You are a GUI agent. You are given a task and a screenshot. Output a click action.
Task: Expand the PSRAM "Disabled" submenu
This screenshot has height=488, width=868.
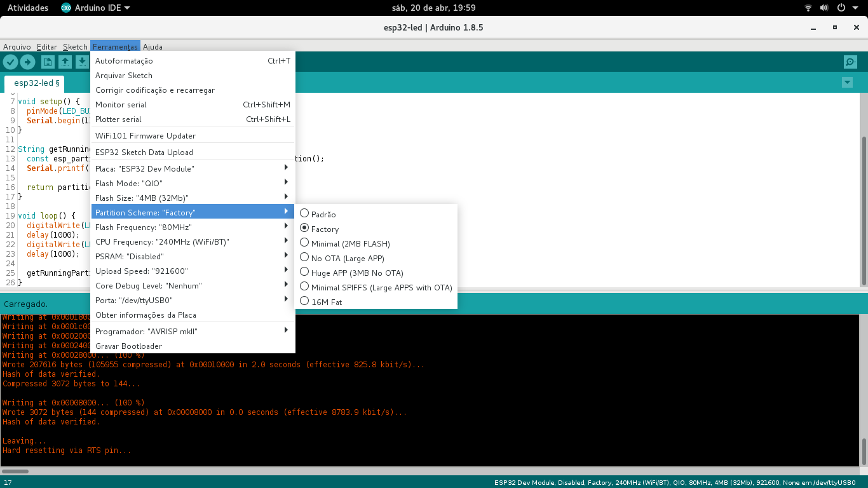click(x=193, y=256)
